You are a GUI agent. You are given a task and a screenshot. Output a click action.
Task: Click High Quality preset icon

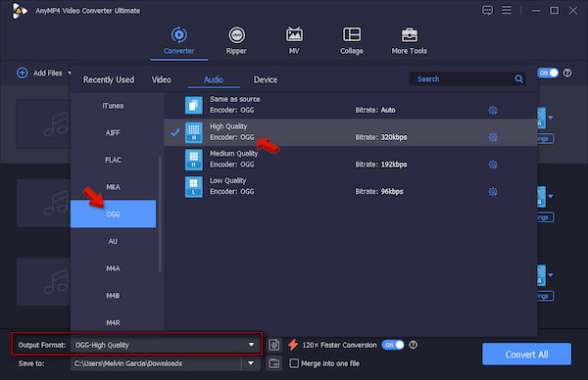click(x=194, y=132)
